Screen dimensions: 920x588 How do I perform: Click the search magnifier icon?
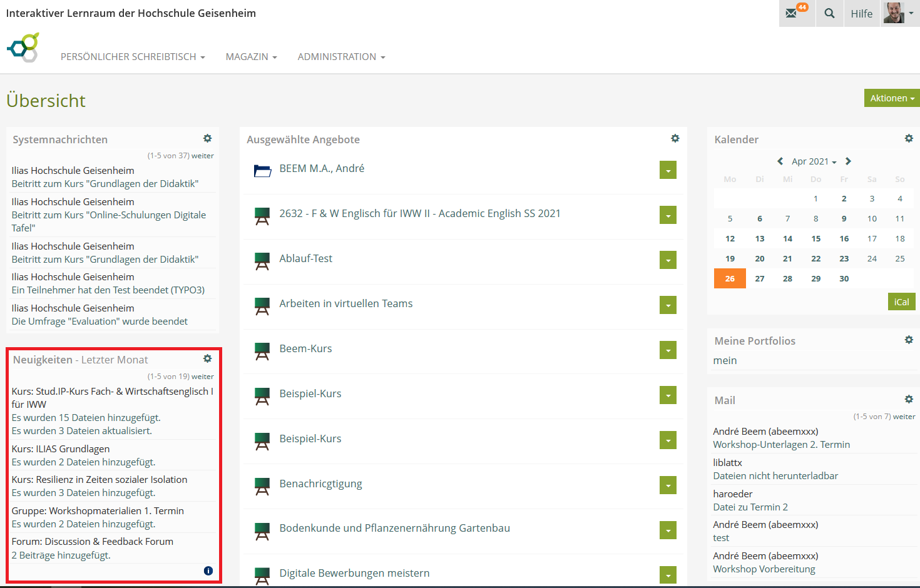pos(829,13)
